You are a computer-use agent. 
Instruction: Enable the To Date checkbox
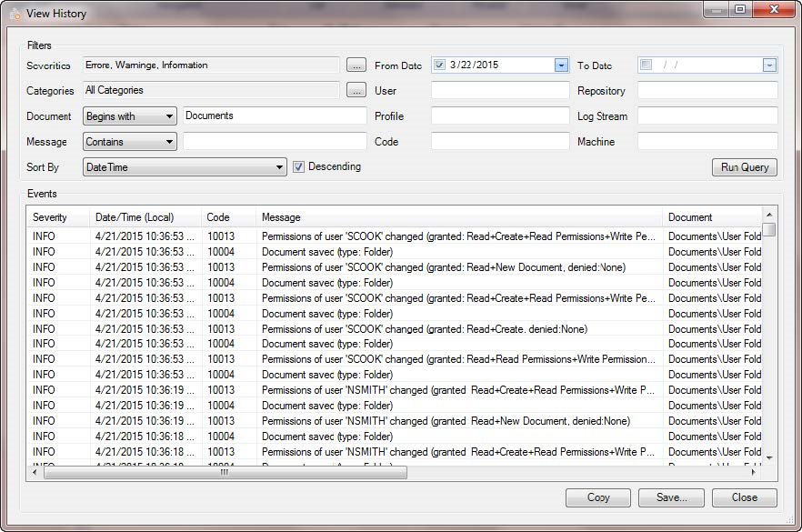(x=646, y=65)
